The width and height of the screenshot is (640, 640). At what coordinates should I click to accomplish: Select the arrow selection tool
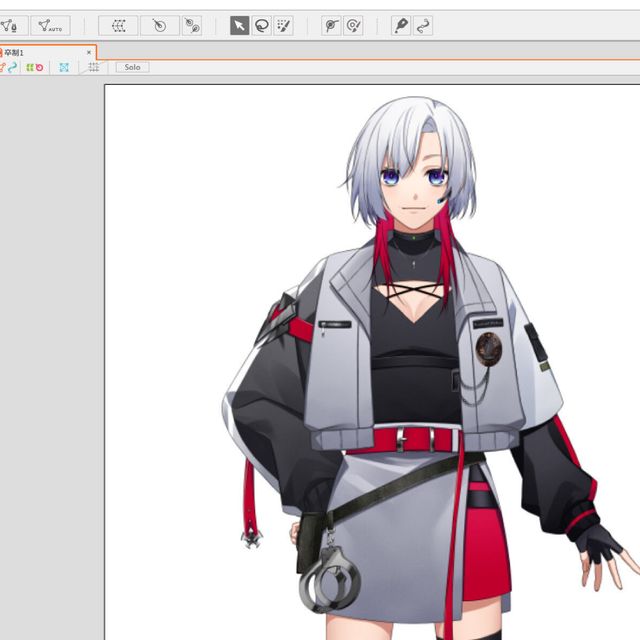[240, 26]
